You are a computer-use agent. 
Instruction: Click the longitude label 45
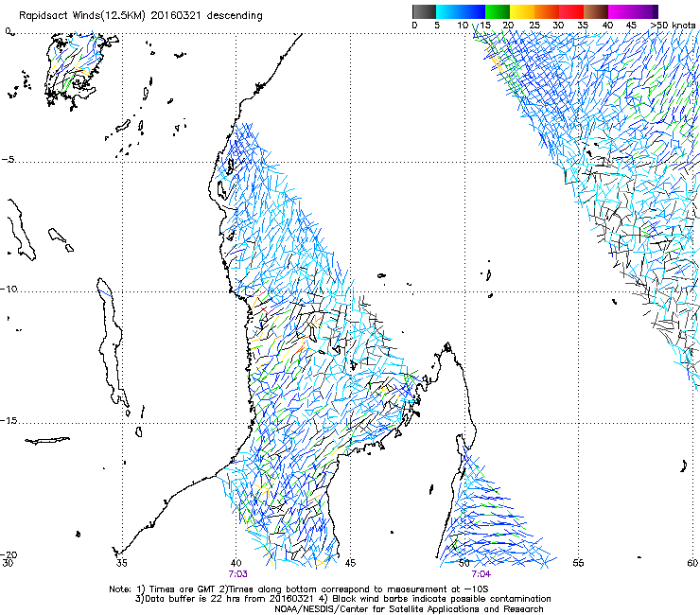click(350, 563)
